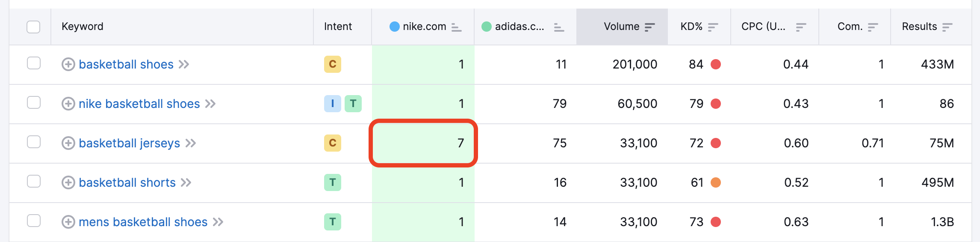The height and width of the screenshot is (242, 980).
Task: Click the highlighted nike.com position 7 cell
Action: coord(423,143)
